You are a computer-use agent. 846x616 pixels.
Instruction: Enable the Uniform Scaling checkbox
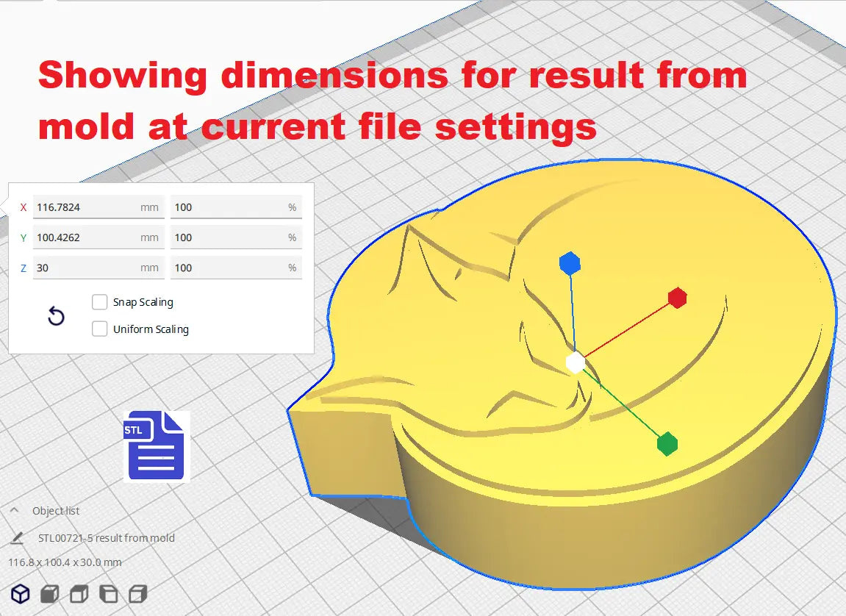click(100, 329)
